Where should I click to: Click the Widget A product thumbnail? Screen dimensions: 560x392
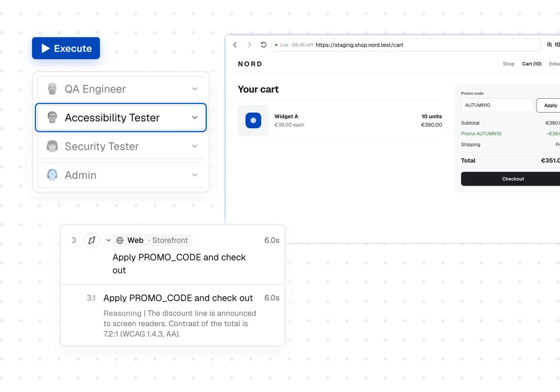coord(253,120)
